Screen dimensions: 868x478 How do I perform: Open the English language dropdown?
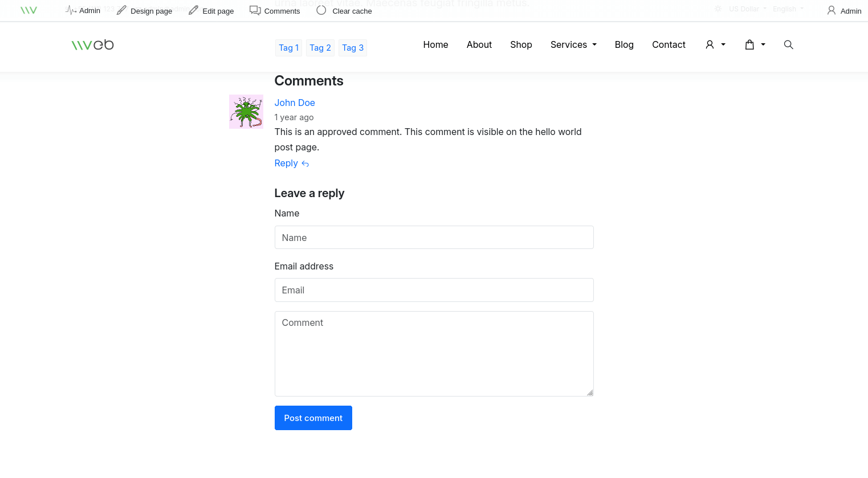(788, 9)
